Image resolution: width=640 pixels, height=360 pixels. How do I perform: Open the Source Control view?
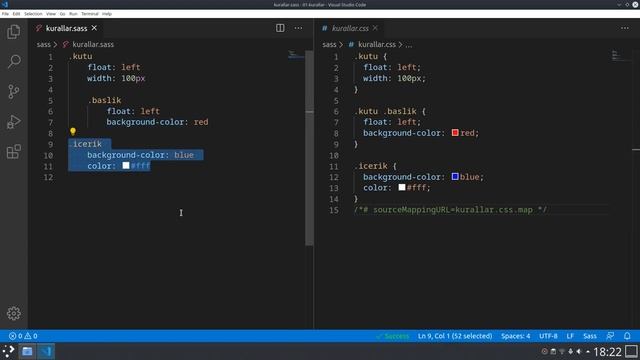click(x=13, y=91)
